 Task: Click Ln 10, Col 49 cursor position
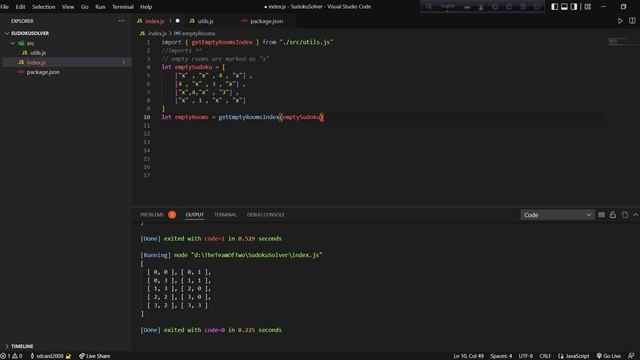pos(468,356)
